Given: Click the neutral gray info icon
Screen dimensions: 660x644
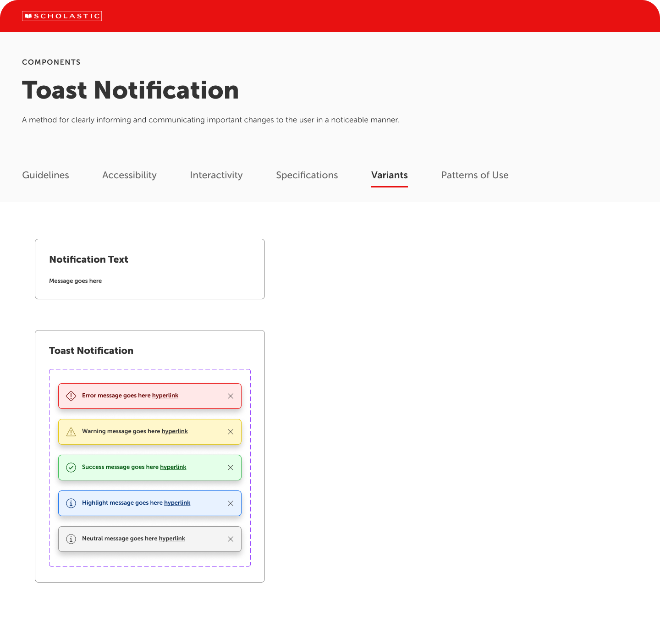Looking at the screenshot, I should click(x=71, y=539).
